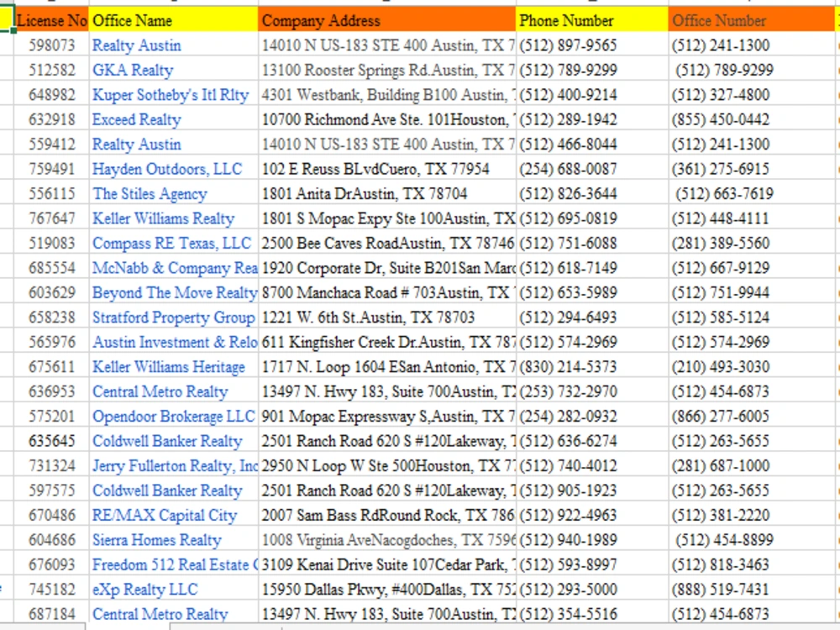The image size is (840, 630).
Task: Select license number 648982 cell
Action: [51, 95]
